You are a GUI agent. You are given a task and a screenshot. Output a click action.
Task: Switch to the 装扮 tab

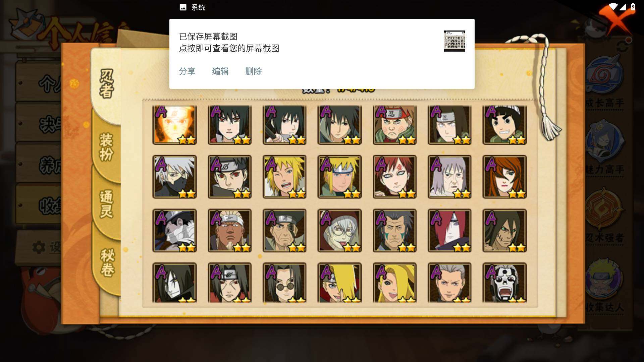coord(107,147)
